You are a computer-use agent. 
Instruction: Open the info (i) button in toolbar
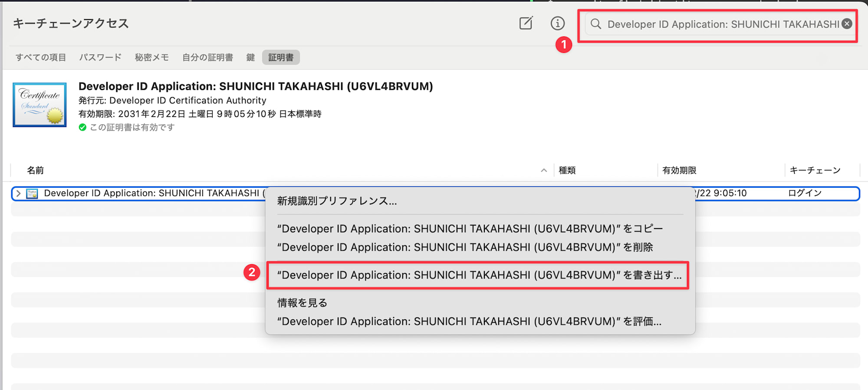558,23
